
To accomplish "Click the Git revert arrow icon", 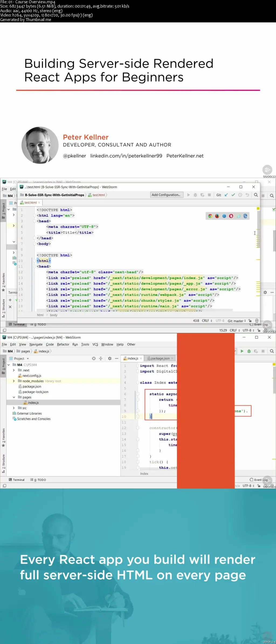I will click(x=247, y=195).
